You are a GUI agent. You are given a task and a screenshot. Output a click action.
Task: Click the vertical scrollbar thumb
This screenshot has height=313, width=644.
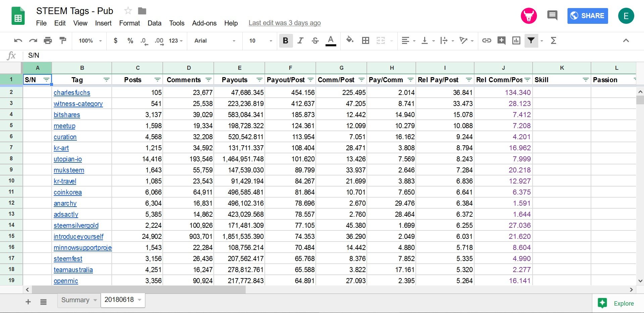pos(640,100)
